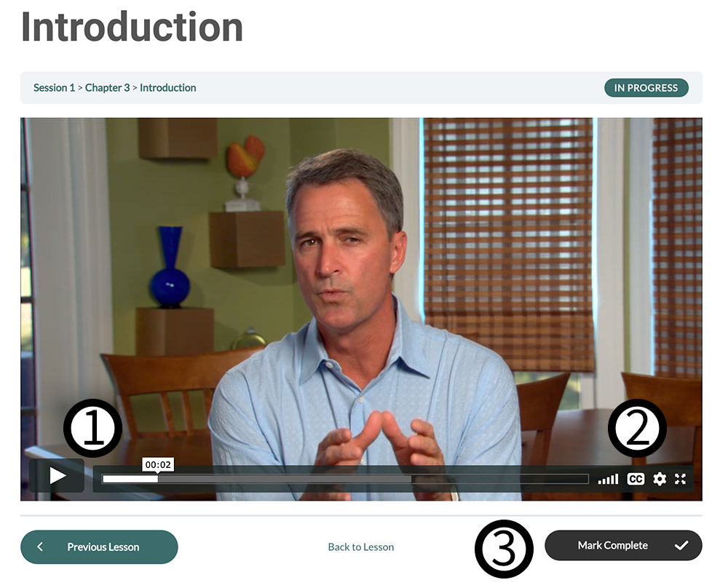
Task: Jump near the end of the video timeline
Action: point(578,479)
